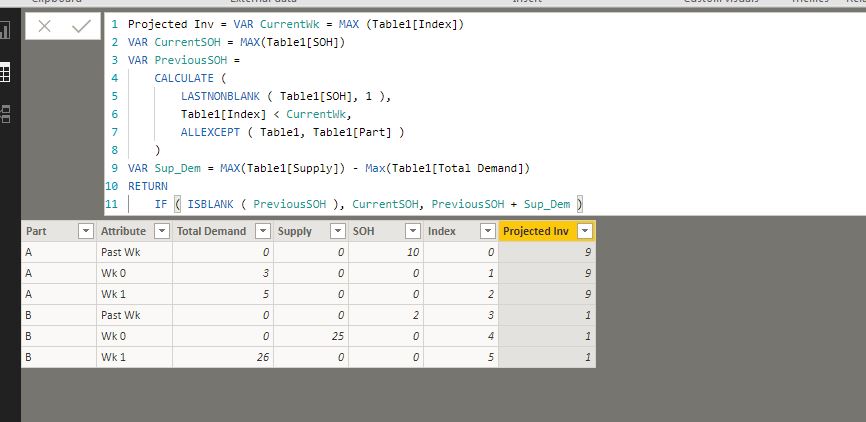Click the VAR Sup_Dem formula line
This screenshot has height=422, width=866.
(x=329, y=168)
